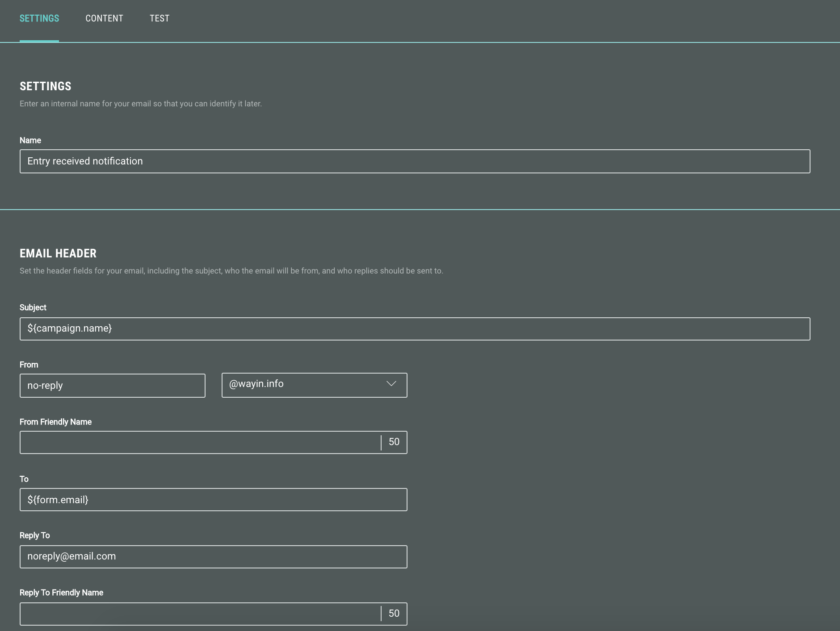This screenshot has height=631, width=840.
Task: Click the From Friendly Name label
Action: click(55, 422)
